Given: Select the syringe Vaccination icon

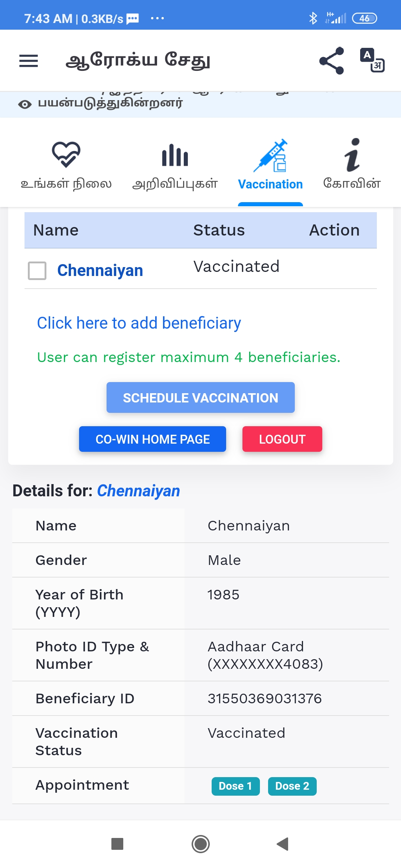Looking at the screenshot, I should tap(271, 156).
